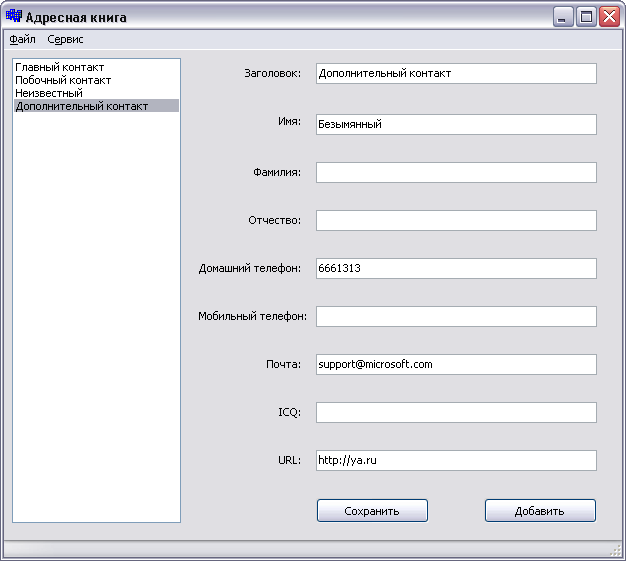
Task: Click the Имя field containing Безымянный
Action: click(x=455, y=124)
